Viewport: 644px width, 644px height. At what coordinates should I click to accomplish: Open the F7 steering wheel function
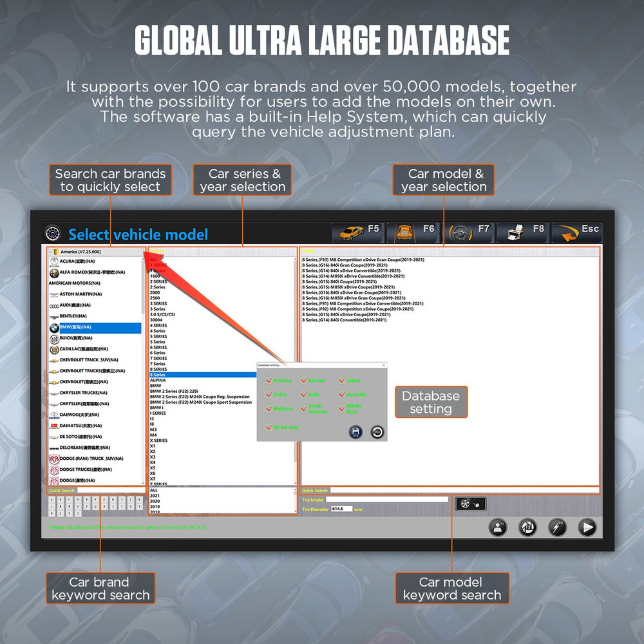click(x=470, y=232)
